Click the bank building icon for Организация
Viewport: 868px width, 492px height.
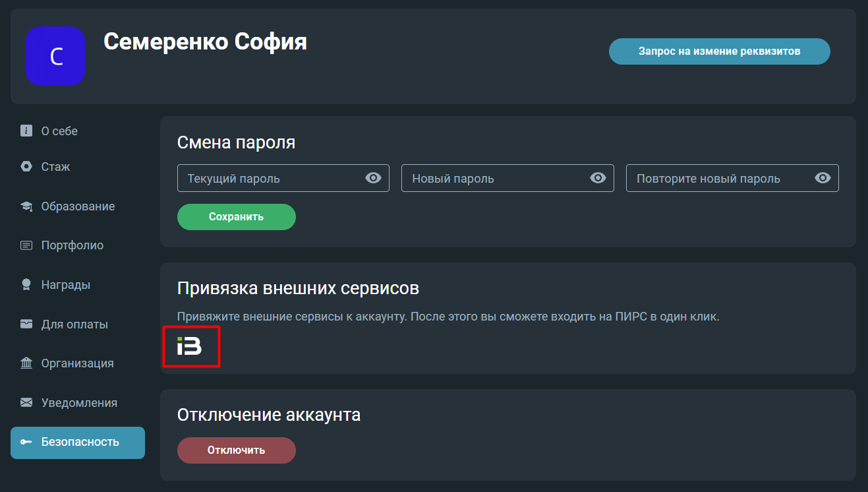[26, 363]
